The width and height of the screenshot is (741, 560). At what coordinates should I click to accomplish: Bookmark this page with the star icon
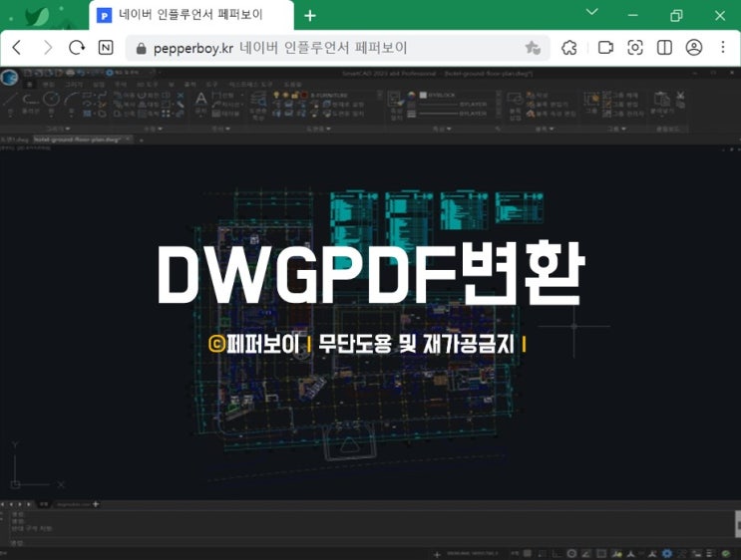pos(533,47)
